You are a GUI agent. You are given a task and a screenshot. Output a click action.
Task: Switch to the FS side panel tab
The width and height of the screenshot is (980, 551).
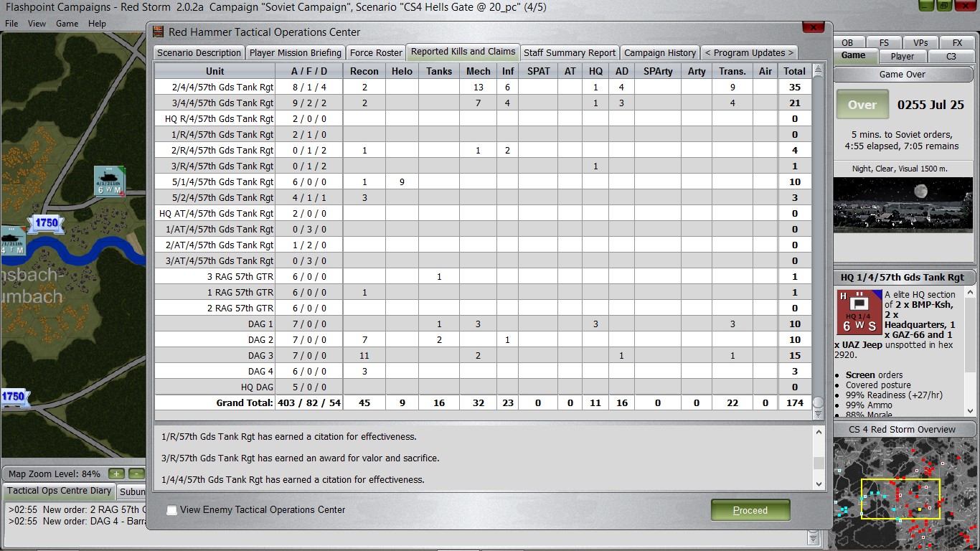pyautogui.click(x=884, y=42)
